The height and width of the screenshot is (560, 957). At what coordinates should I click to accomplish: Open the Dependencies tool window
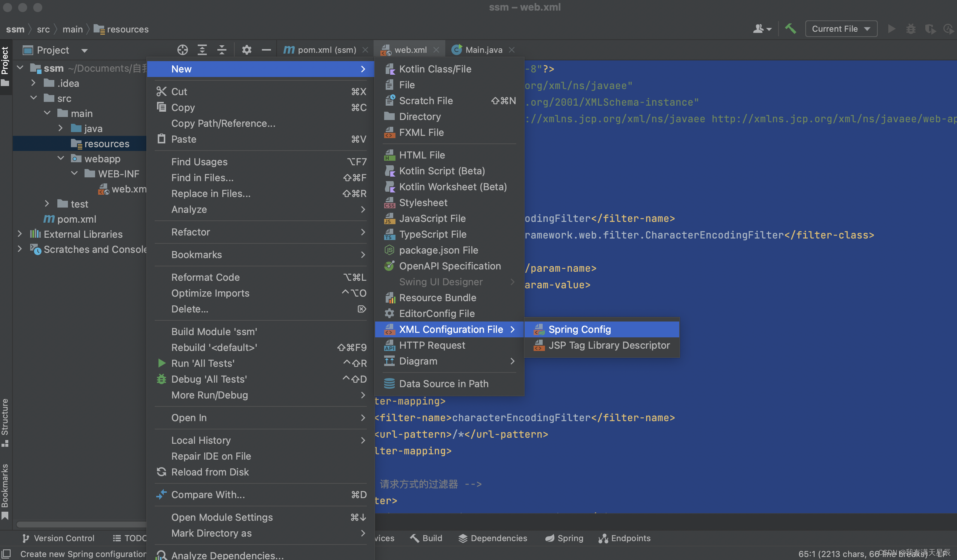(x=492, y=538)
